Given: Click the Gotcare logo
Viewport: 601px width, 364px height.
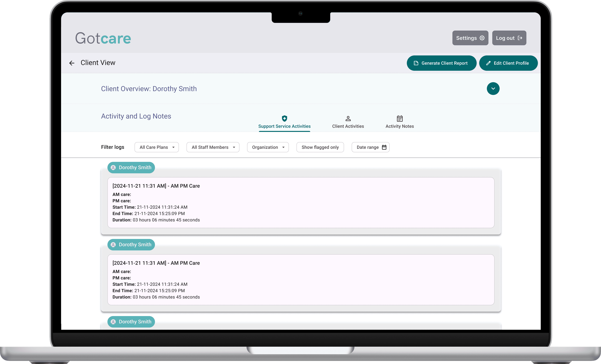Looking at the screenshot, I should (103, 38).
